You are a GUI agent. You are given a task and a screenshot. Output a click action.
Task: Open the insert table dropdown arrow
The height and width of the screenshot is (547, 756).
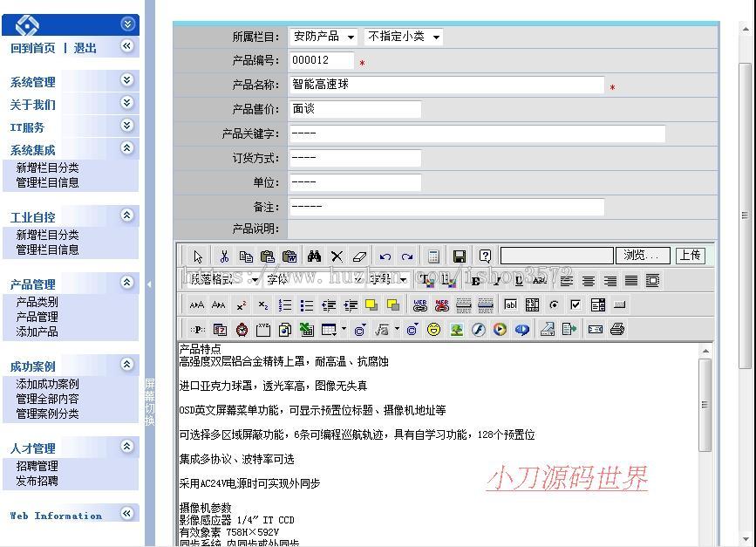click(x=344, y=329)
